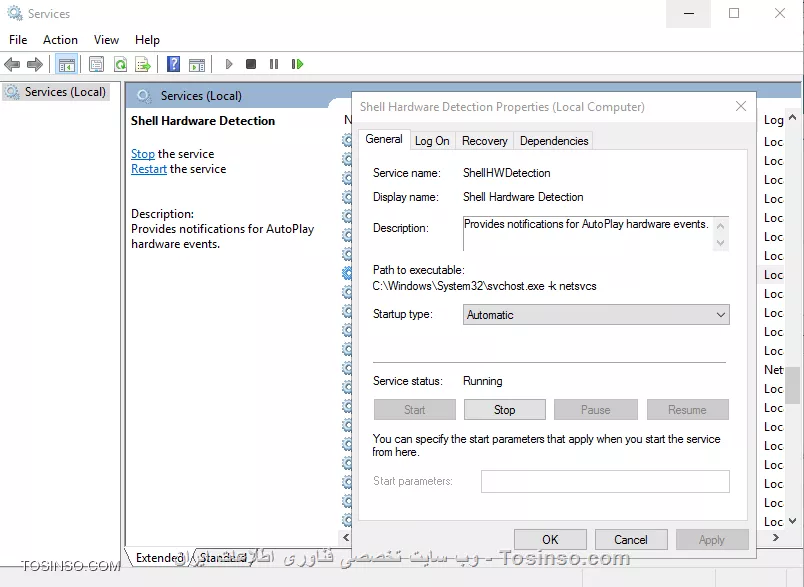
Task: Toggle the Show/Hide Console Tree toolbar icon
Action: (67, 65)
